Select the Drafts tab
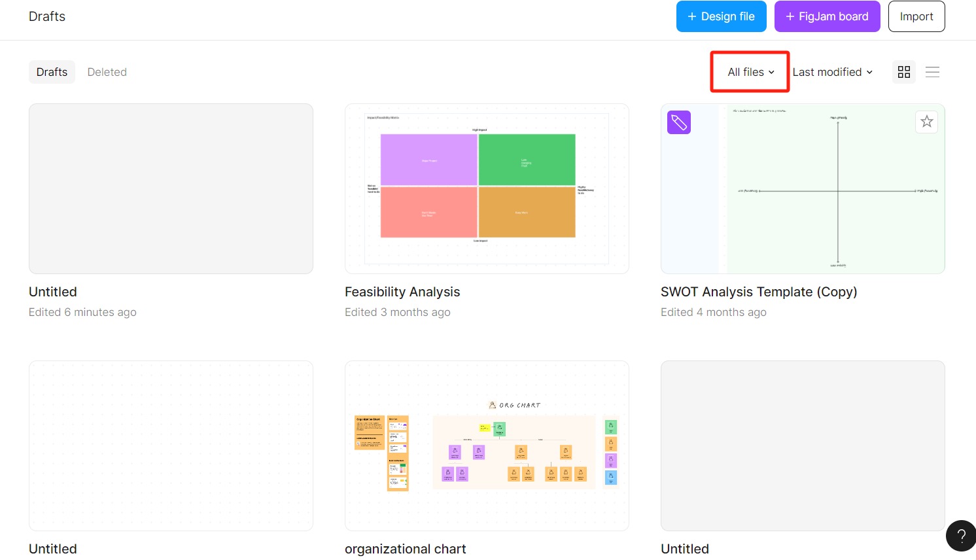Image resolution: width=976 pixels, height=560 pixels. [52, 72]
